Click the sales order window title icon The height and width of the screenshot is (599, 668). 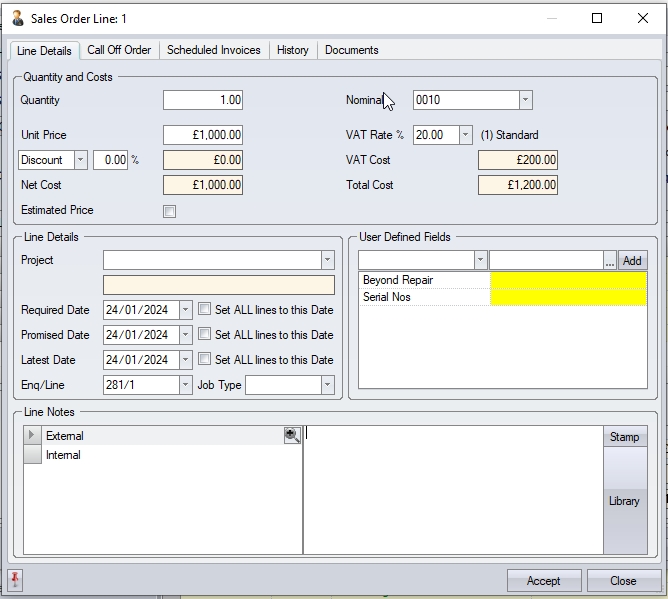17,18
